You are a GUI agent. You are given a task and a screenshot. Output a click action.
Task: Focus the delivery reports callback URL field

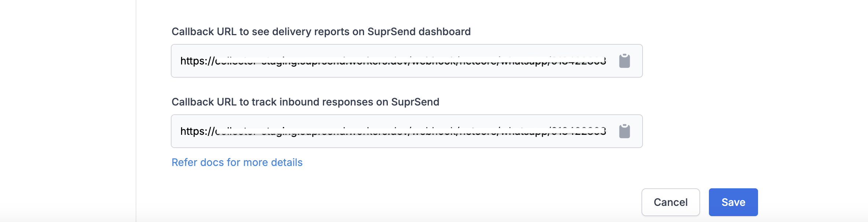[407, 61]
